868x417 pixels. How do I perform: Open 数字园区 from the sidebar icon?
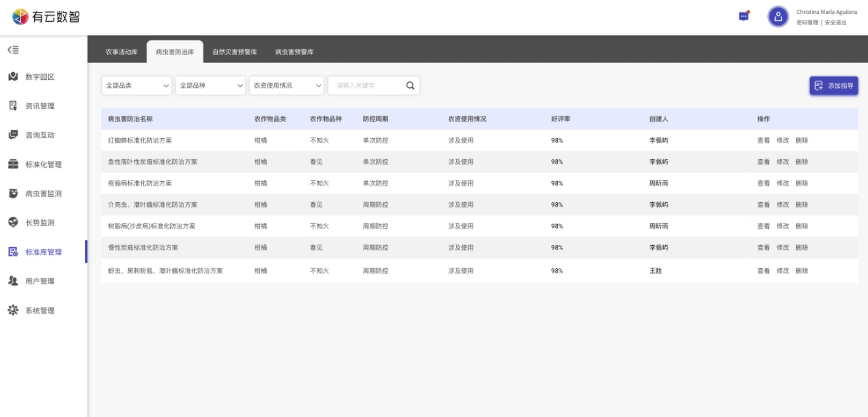coord(13,77)
